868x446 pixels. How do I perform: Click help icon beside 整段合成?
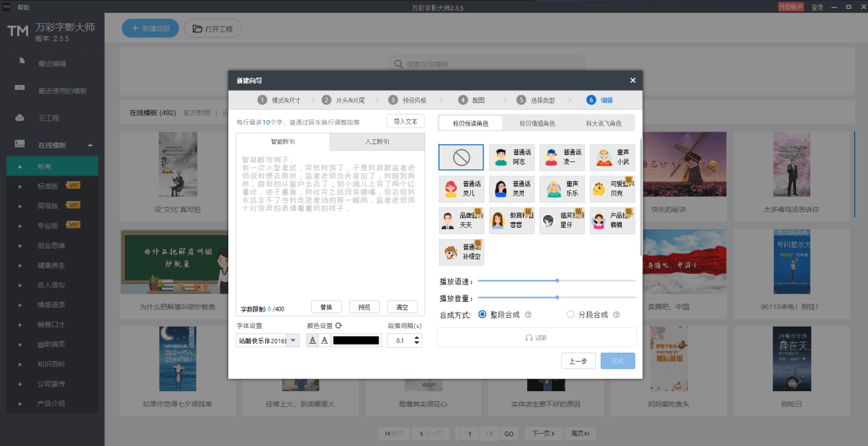528,315
